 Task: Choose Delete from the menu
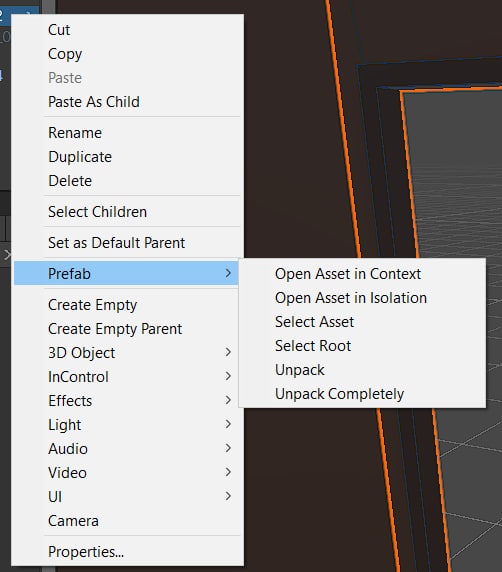pyautogui.click(x=127, y=181)
